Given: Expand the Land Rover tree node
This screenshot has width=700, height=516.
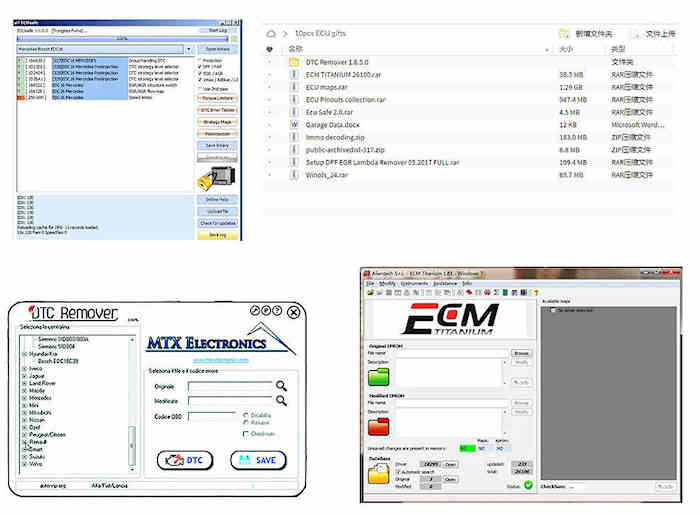Looking at the screenshot, I should click(25, 383).
